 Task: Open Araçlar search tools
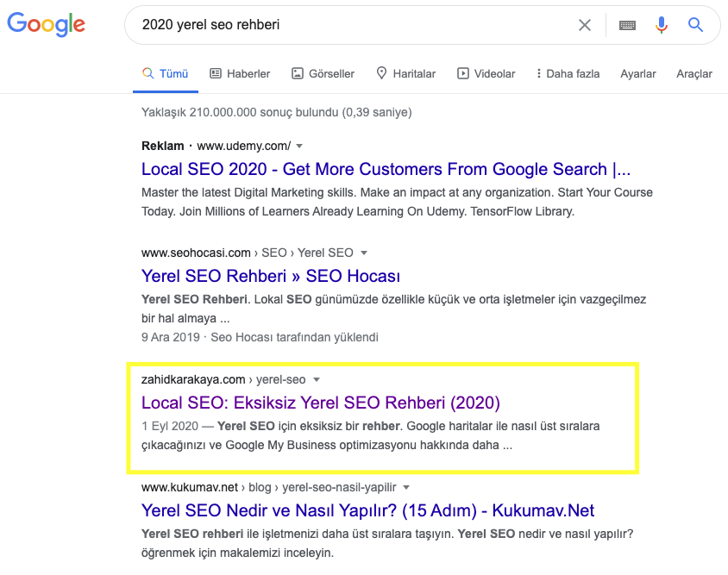(x=694, y=74)
